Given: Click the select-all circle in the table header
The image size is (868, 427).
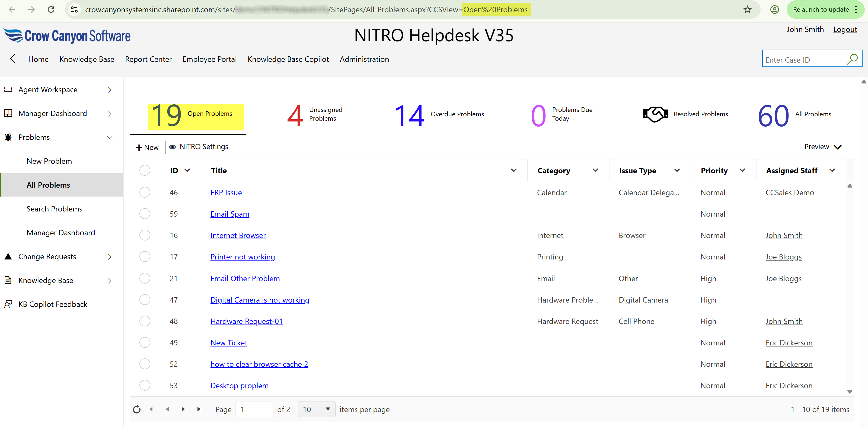Looking at the screenshot, I should [145, 170].
